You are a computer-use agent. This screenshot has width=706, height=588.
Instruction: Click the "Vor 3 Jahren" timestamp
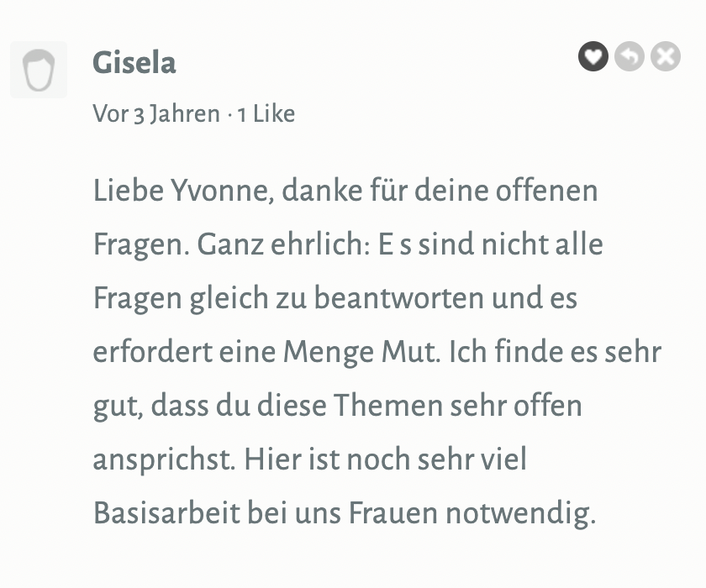tap(156, 113)
